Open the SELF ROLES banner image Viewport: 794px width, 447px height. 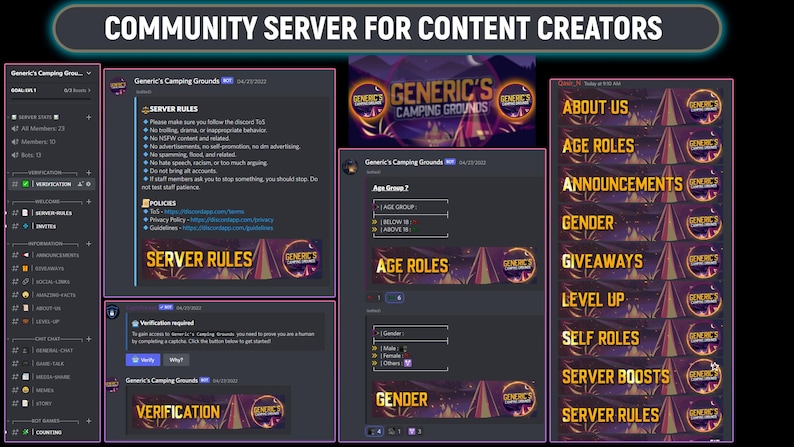point(641,338)
